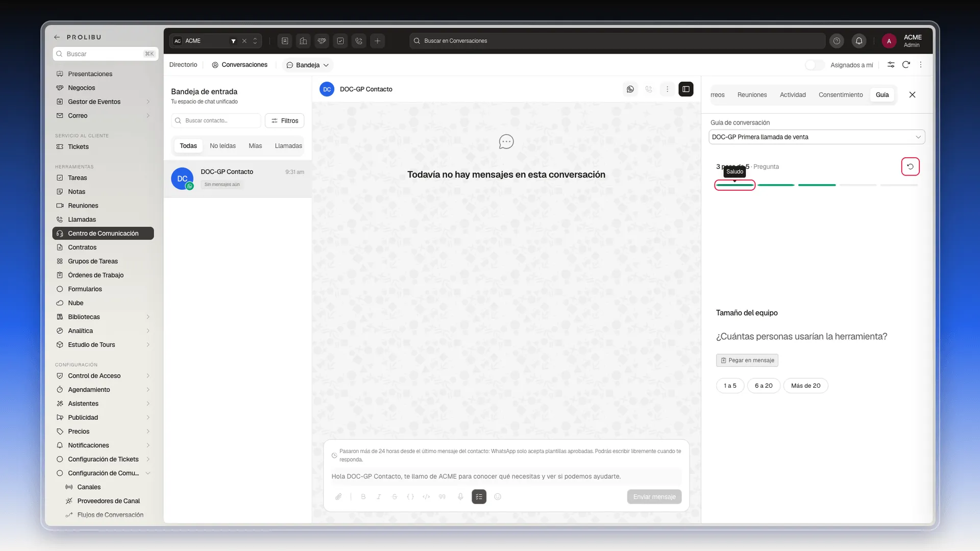980x551 pixels.
Task: Open the Consentimiento tab
Action: [841, 95]
